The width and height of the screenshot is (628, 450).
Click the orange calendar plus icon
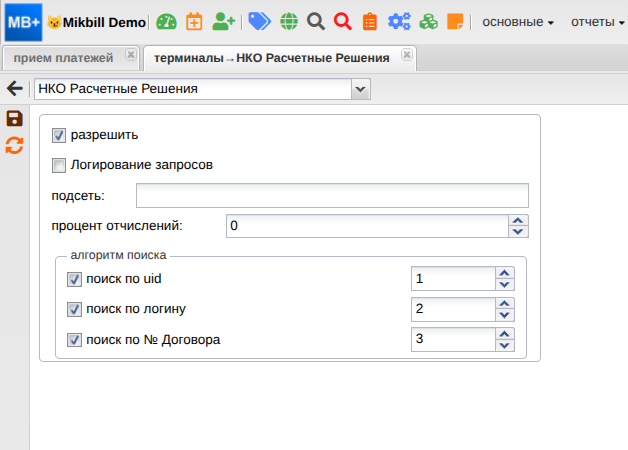(x=194, y=22)
